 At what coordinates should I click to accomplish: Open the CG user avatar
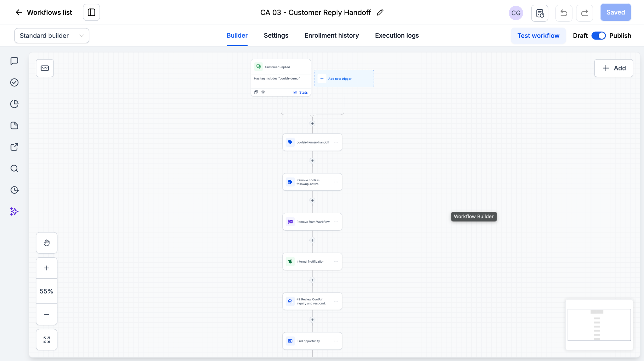click(x=516, y=13)
